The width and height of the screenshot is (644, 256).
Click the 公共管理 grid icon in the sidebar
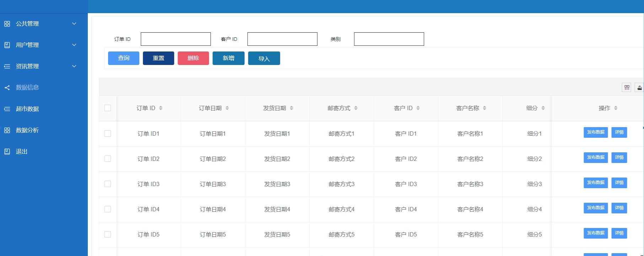click(x=7, y=24)
